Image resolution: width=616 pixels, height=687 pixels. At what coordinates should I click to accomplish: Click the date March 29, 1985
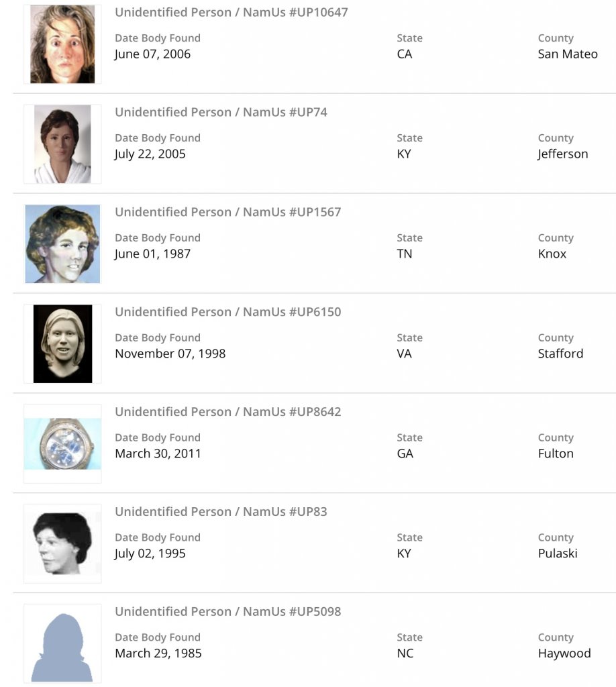(158, 653)
